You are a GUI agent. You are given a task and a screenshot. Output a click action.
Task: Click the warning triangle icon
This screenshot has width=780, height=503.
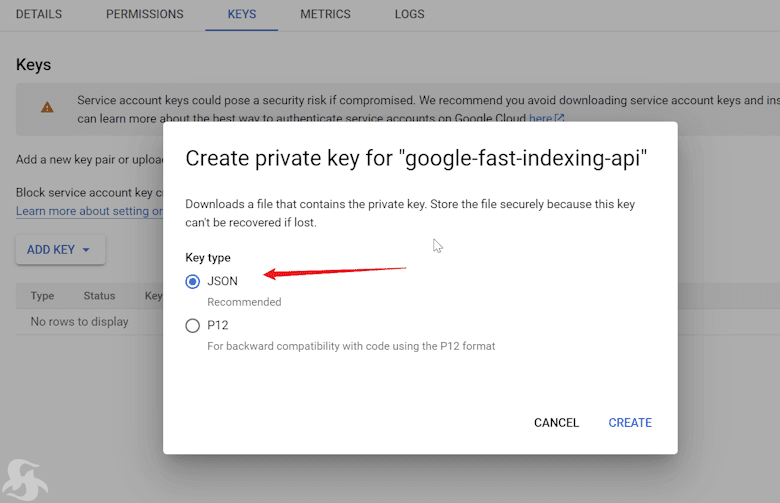click(x=47, y=107)
